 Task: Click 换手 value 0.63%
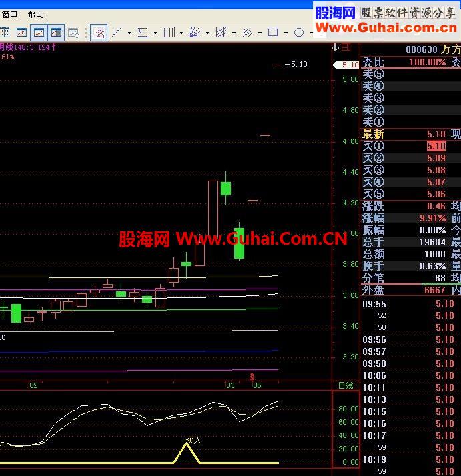click(x=433, y=266)
